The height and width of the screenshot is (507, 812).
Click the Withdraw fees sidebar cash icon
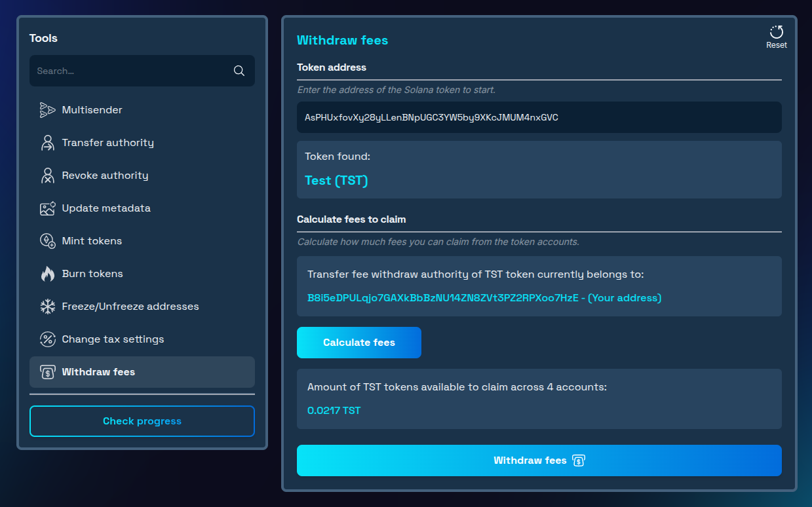coord(47,372)
